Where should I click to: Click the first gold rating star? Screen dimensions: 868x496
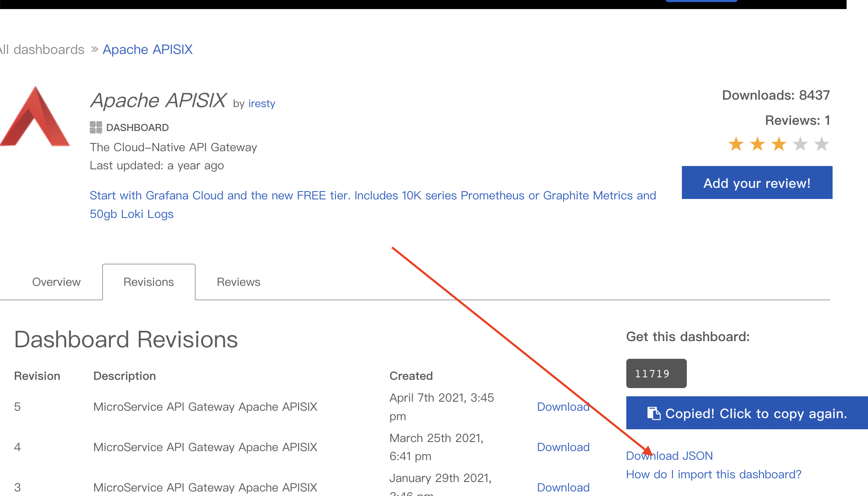click(x=736, y=144)
